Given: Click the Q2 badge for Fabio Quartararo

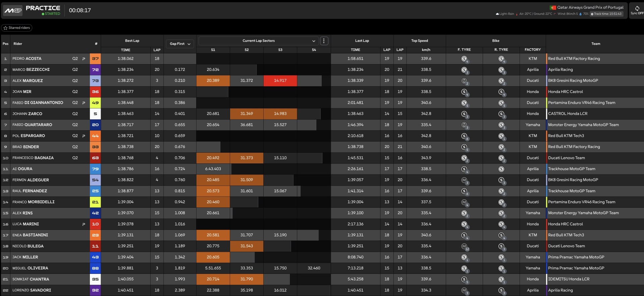Looking at the screenshot, I should tap(75, 125).
